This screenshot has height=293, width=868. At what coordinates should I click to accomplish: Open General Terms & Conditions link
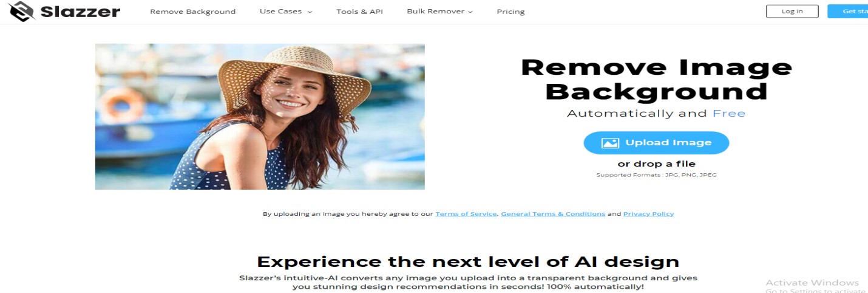tap(553, 214)
